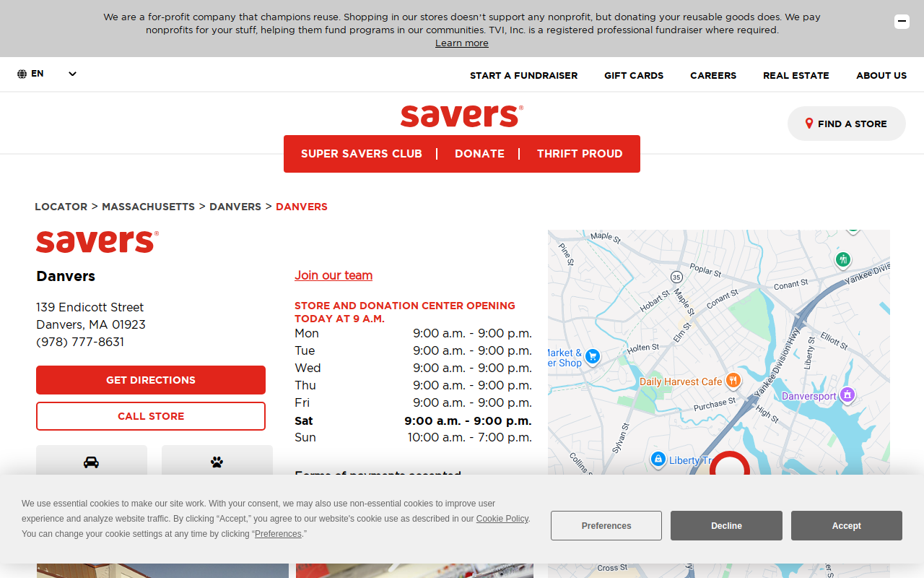Click the green map pin near Conant St
Screen dimensions: 924x578
842,259
